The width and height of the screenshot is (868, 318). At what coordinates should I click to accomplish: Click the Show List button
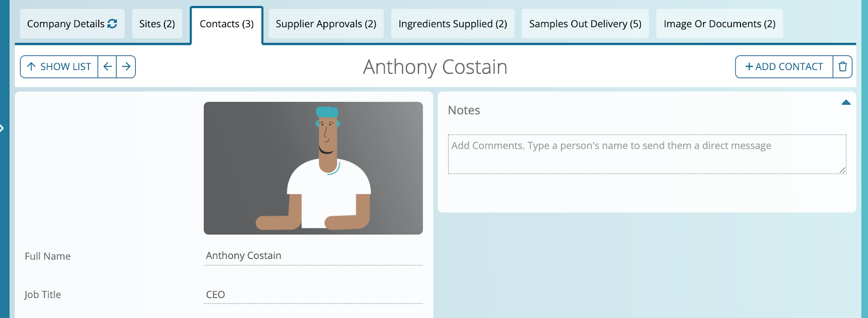pos(59,67)
